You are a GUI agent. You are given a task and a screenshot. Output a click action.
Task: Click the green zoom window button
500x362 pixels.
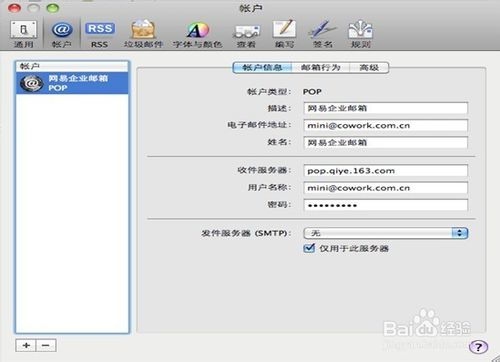53,8
